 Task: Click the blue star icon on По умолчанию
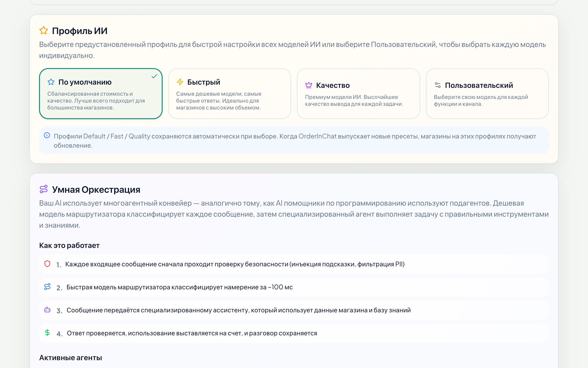[51, 82]
